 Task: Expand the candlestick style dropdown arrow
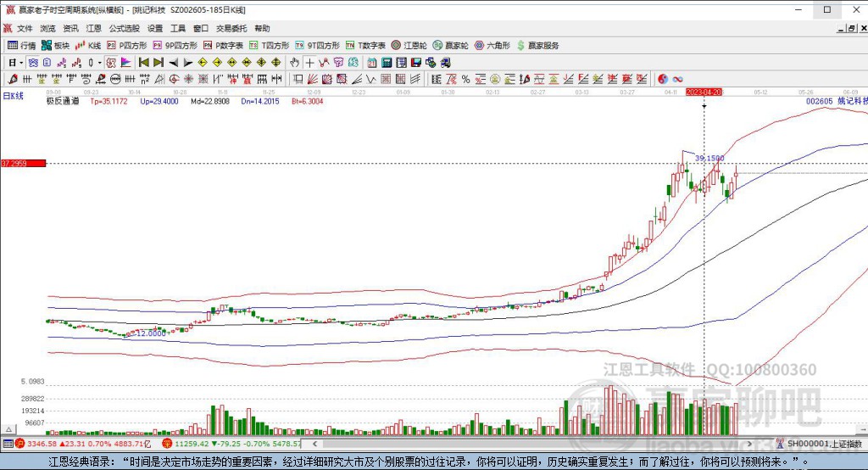(99, 63)
